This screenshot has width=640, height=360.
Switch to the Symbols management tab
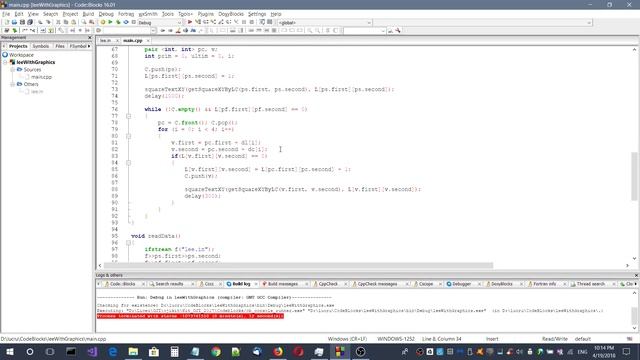click(40, 47)
